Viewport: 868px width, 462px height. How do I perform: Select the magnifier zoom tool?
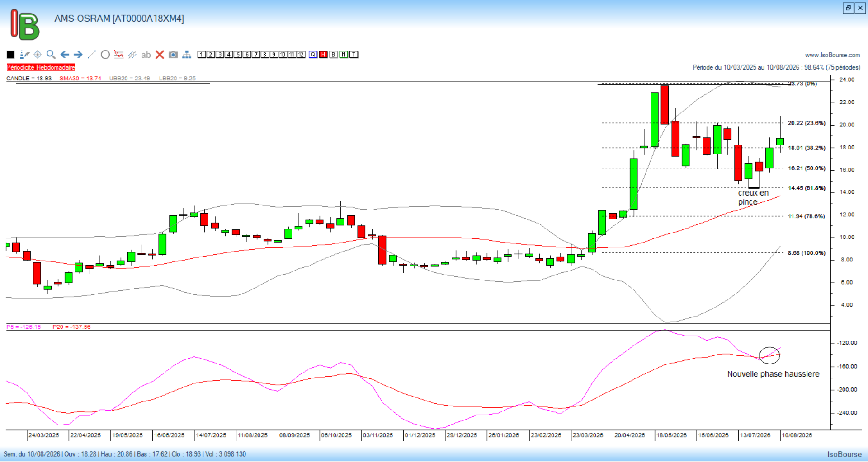[x=51, y=55]
